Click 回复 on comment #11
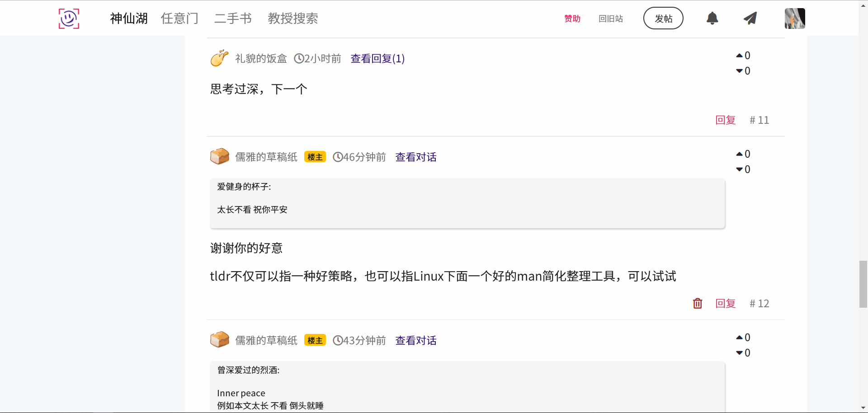The width and height of the screenshot is (868, 413). pos(725,120)
